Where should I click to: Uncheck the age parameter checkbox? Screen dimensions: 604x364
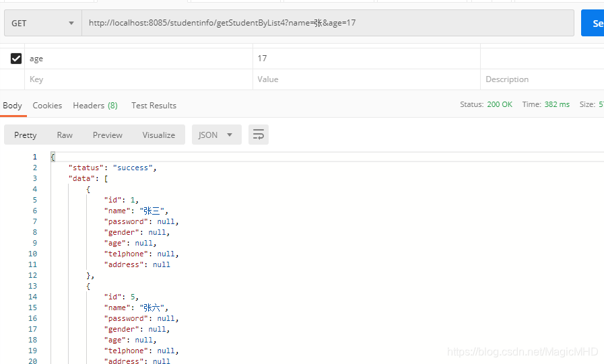16,59
